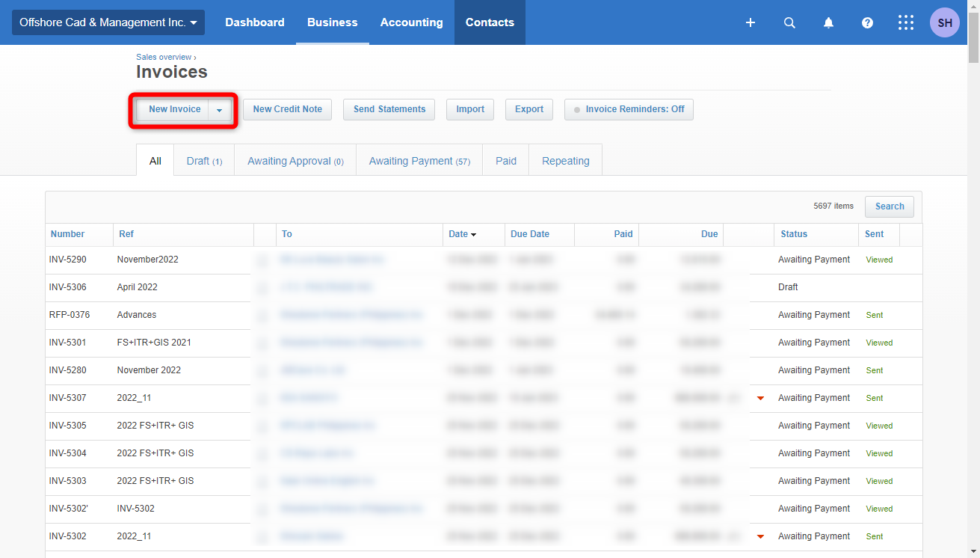
Task: Open the Contacts menu
Action: pyautogui.click(x=490, y=22)
